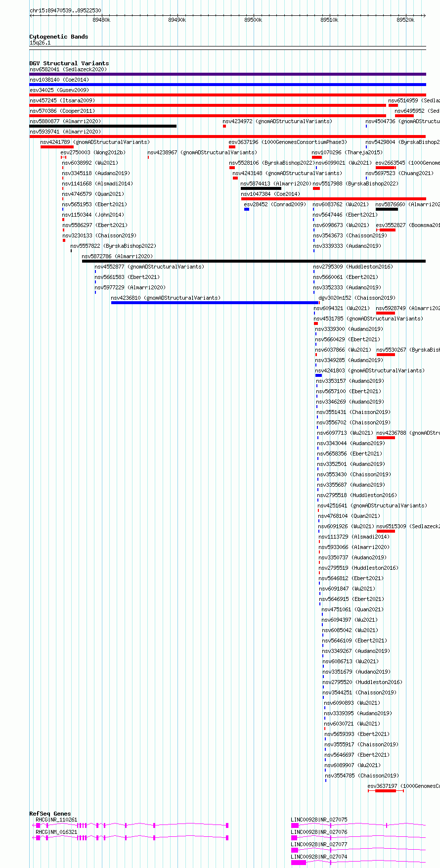Click nsv1150344 (John2014) label

coord(93,215)
